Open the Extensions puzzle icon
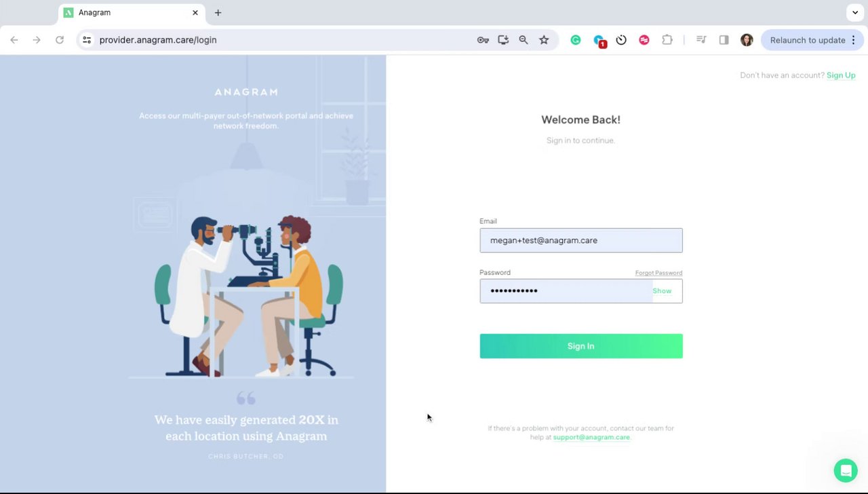This screenshot has width=868, height=494. pyautogui.click(x=667, y=40)
